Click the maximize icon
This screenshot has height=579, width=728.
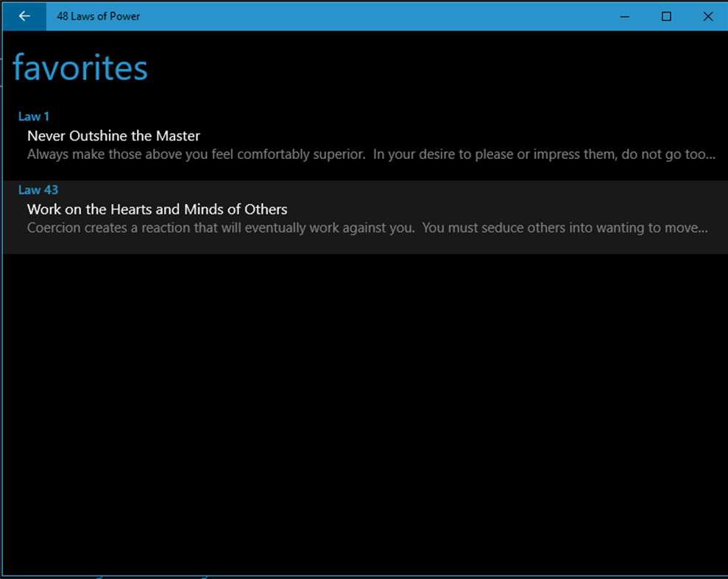pos(666,15)
